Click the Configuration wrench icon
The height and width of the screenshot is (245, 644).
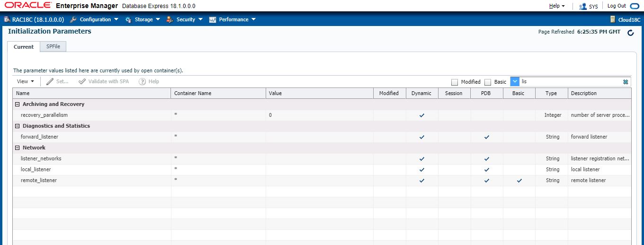[x=73, y=19]
